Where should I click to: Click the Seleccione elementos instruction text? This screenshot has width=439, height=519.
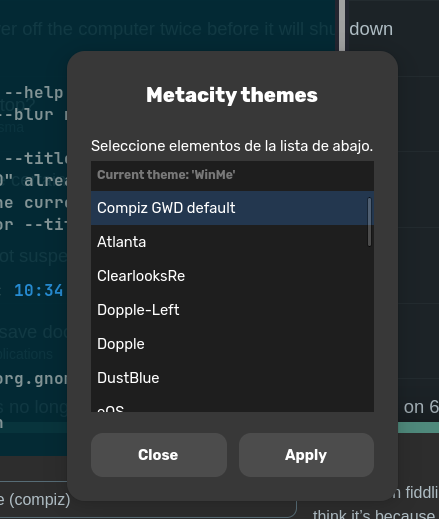[232, 146]
